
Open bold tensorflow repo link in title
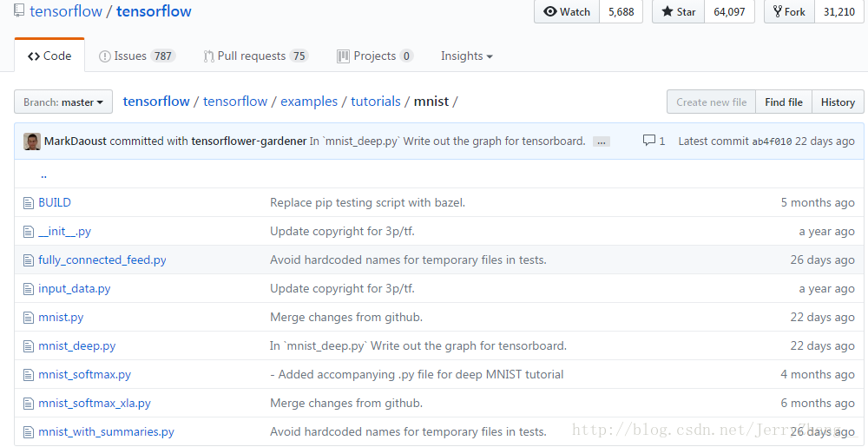pos(154,11)
